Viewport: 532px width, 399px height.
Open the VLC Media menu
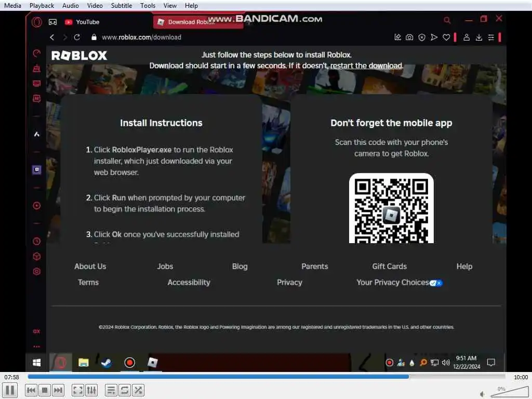pyautogui.click(x=12, y=5)
